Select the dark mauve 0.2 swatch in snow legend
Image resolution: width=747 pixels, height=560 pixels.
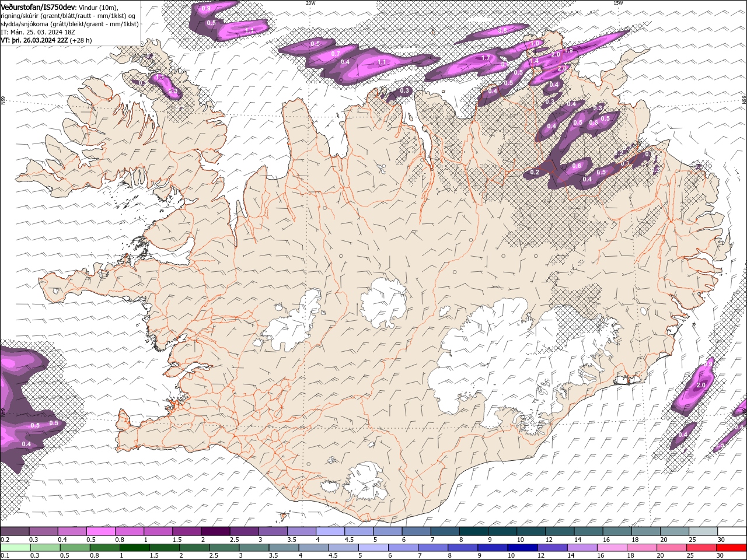pos(15,531)
